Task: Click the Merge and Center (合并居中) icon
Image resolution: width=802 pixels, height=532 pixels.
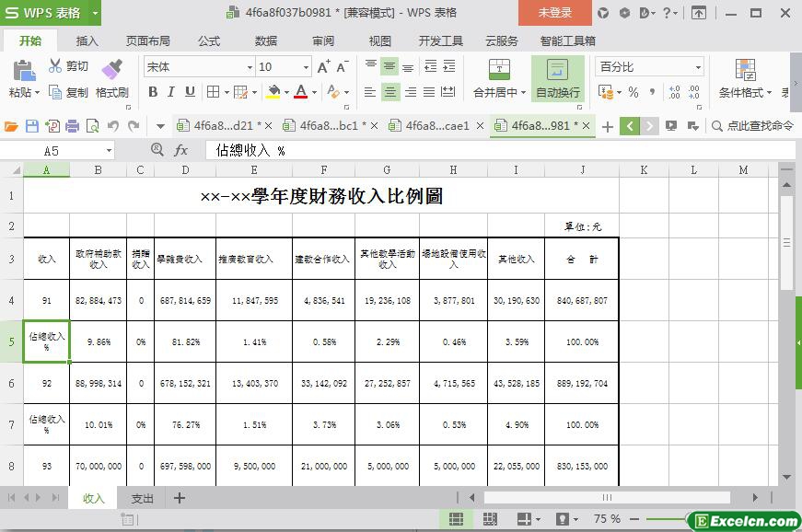Action: click(x=498, y=70)
